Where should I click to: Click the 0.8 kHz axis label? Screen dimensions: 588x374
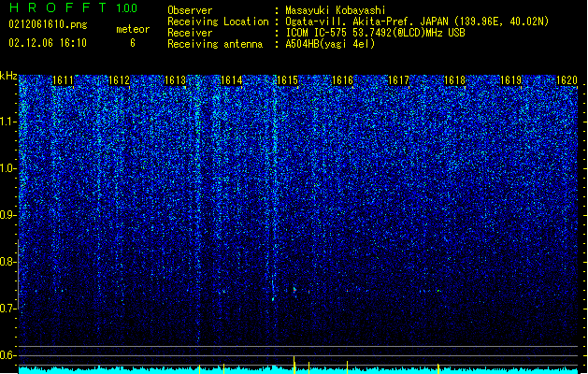coord(7,262)
